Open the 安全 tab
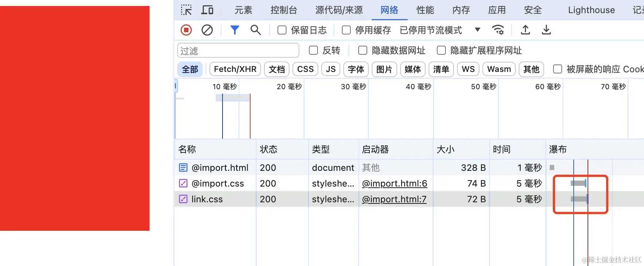644x266 pixels. tap(533, 10)
